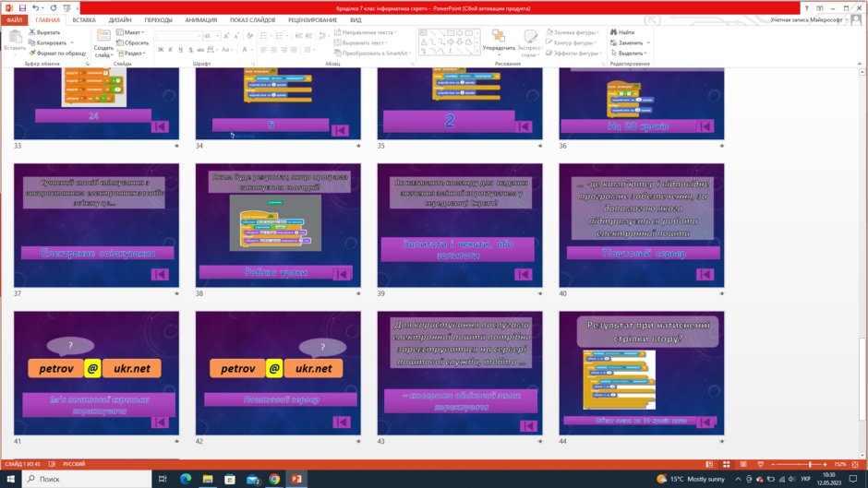Expand the Layout (Макет) dropdown

(x=130, y=32)
